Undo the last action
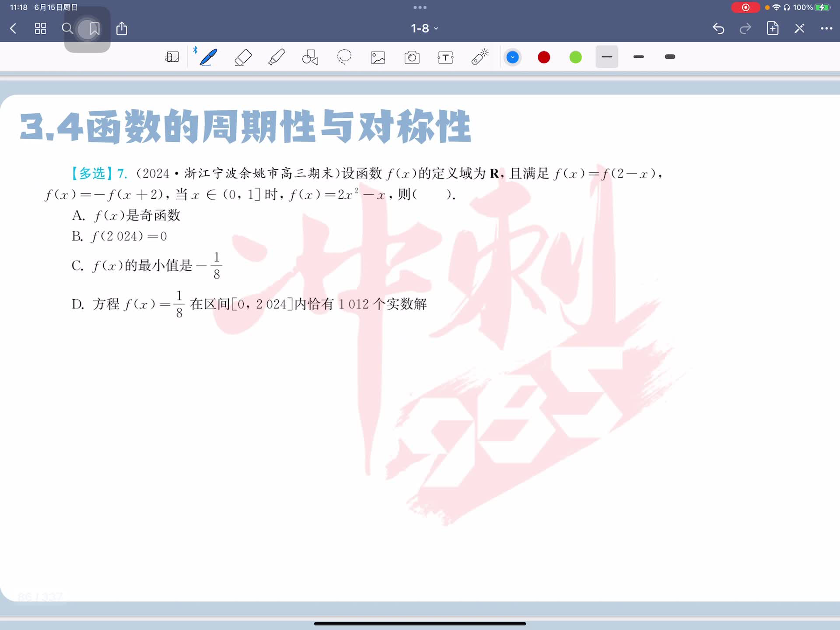Screen dimensions: 840x630 point(718,29)
